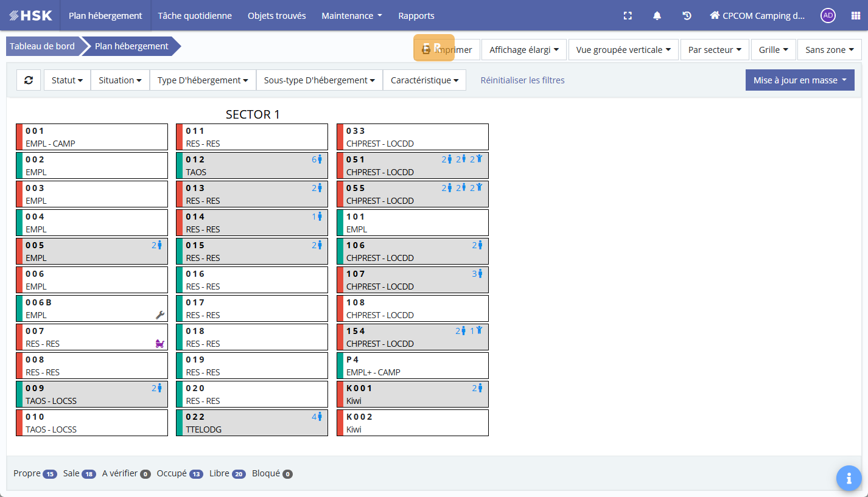Screen dimensions: 868x497
Task: Open the history clock icon
Action: [687, 16]
